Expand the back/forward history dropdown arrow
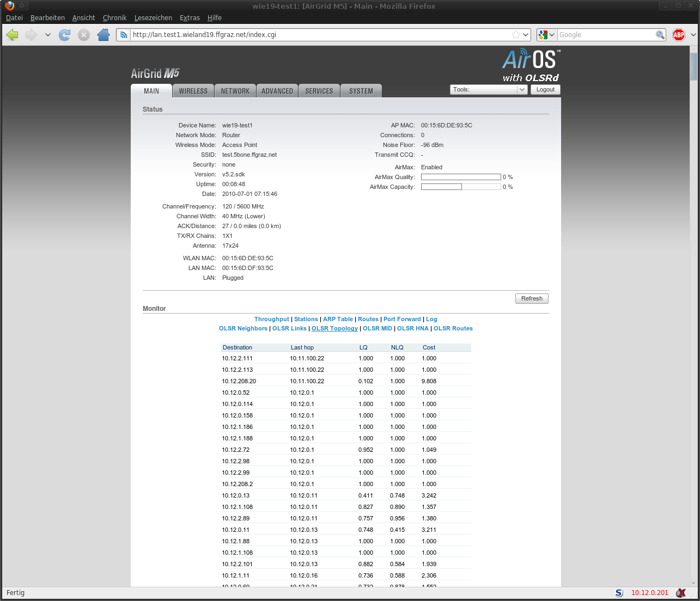Image resolution: width=700 pixels, height=601 pixels. tap(48, 35)
